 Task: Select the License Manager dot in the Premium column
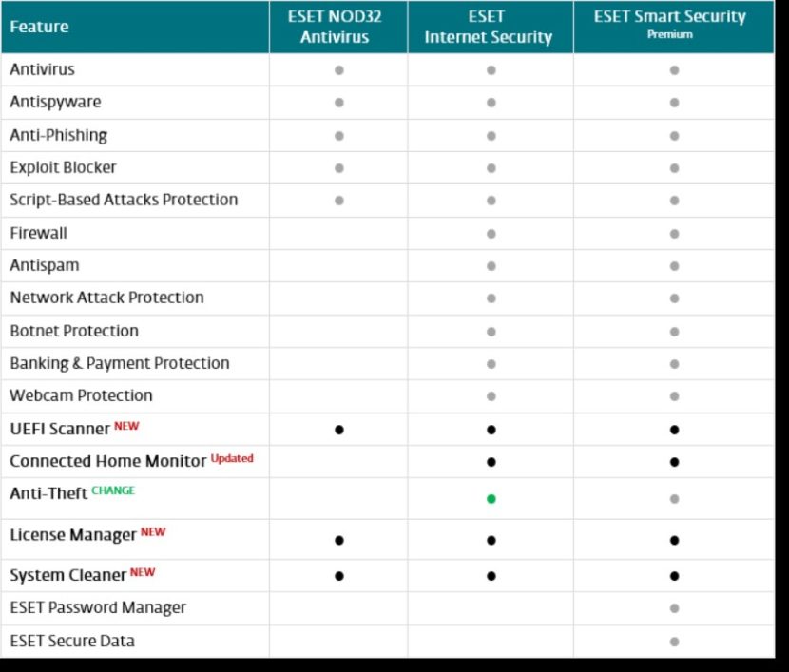674,540
